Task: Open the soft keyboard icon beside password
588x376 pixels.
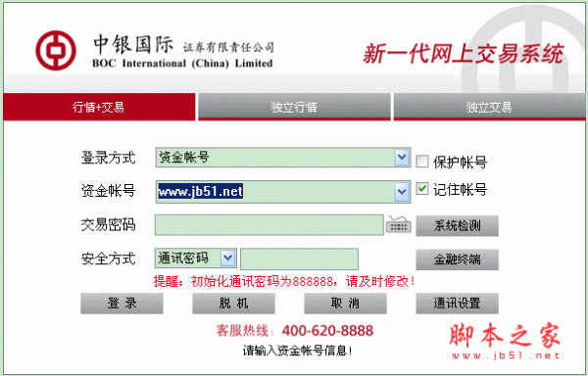Action: pos(398,224)
